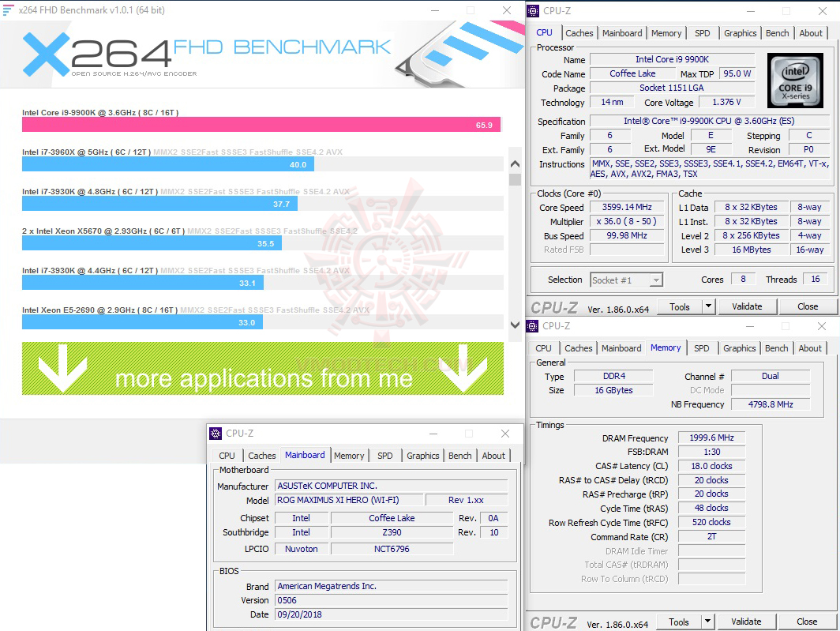This screenshot has width=840, height=631.
Task: Click Close button in the top CPU-Z window
Action: pyautogui.click(x=808, y=306)
